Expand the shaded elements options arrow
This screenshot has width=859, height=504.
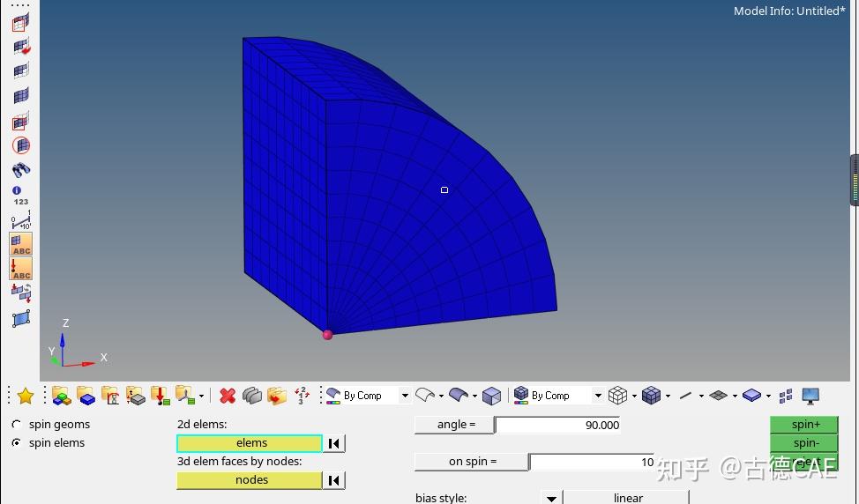pos(668,397)
